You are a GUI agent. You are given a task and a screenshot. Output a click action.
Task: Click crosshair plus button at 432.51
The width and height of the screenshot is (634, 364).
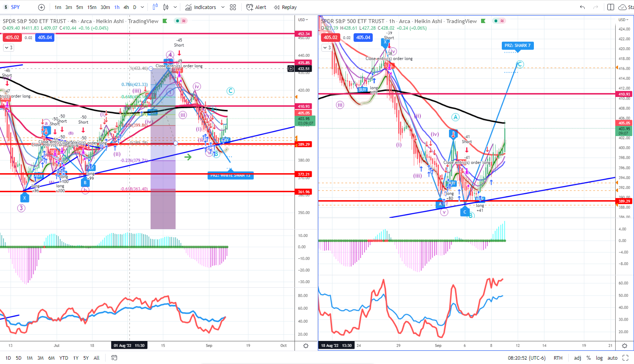(x=291, y=69)
